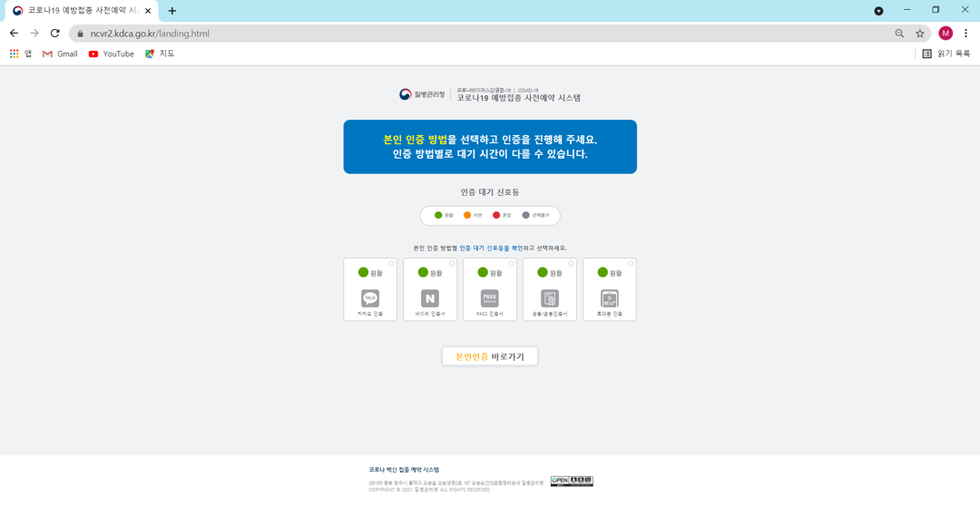Click the OPEN license badge in footer

572,481
